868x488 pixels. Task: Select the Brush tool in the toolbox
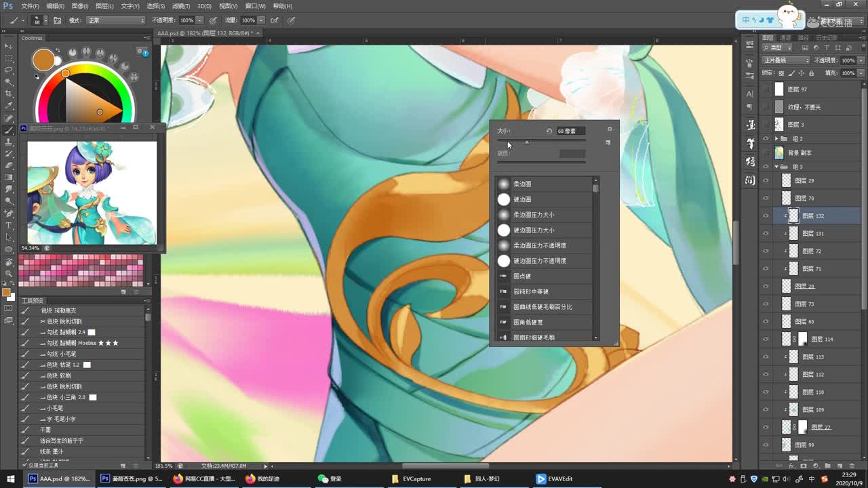[9, 129]
